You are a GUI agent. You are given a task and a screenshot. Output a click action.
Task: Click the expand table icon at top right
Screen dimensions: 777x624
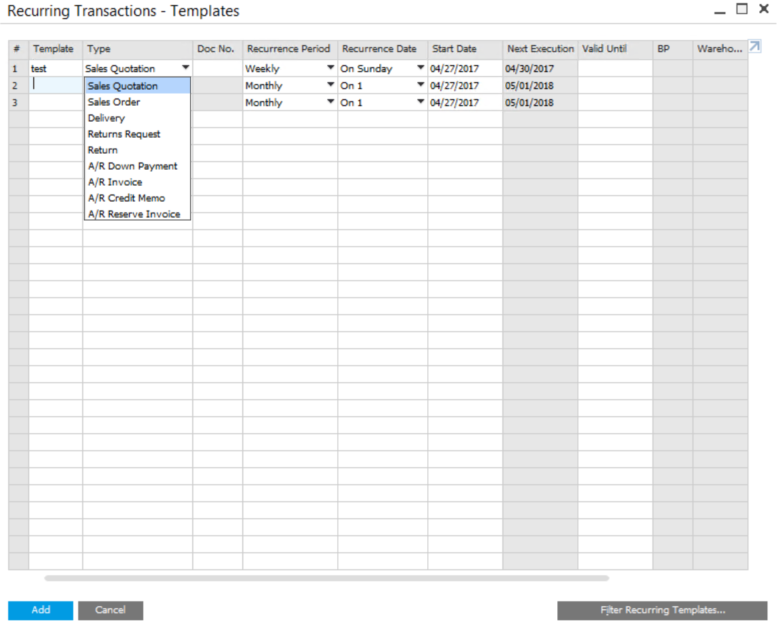[755, 47]
